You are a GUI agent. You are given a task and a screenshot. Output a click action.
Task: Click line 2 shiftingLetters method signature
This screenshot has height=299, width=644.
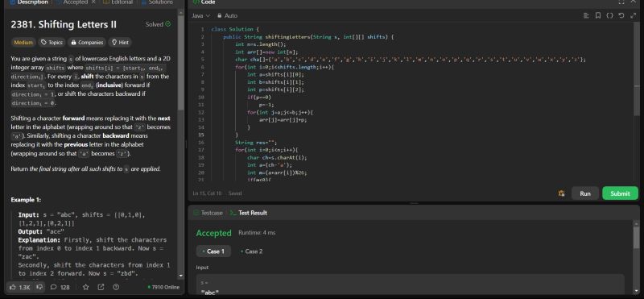point(308,36)
